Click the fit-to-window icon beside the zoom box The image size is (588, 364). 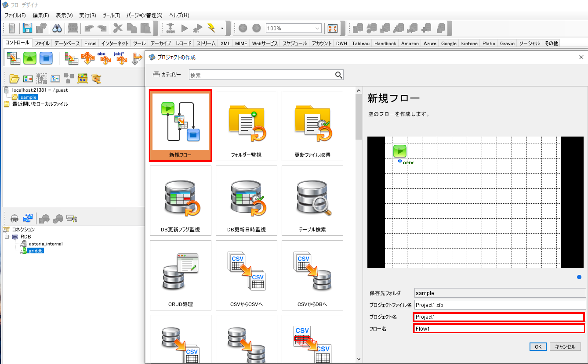[x=332, y=28]
